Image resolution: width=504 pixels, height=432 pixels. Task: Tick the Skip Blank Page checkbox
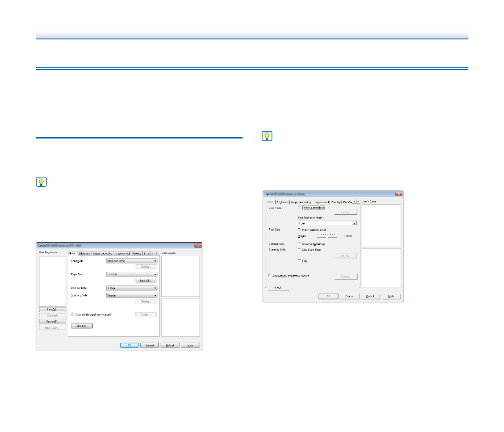tap(299, 250)
